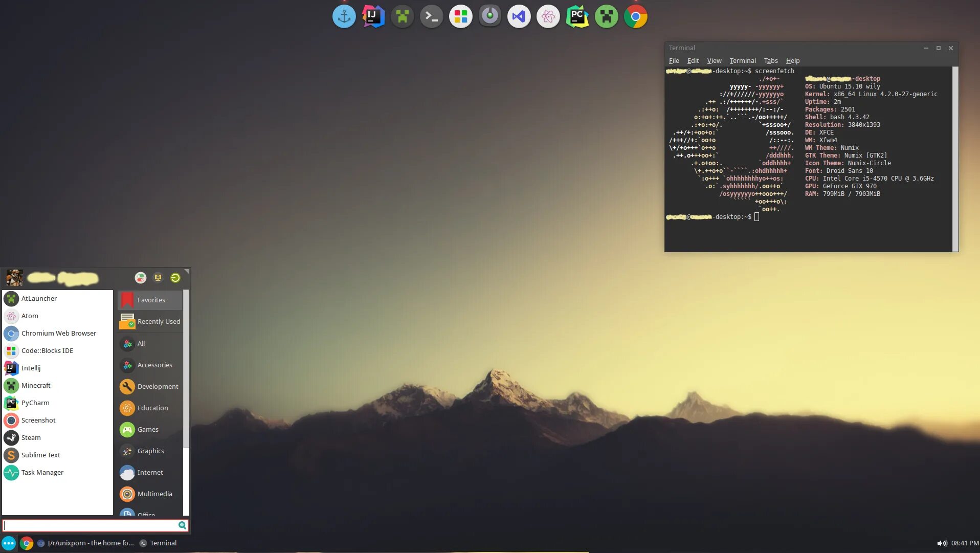Viewport: 980px width, 553px height.
Task: Browse the Games category
Action: [150, 430]
